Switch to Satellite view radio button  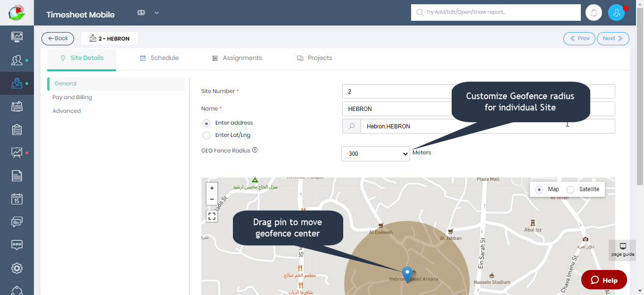tap(570, 190)
